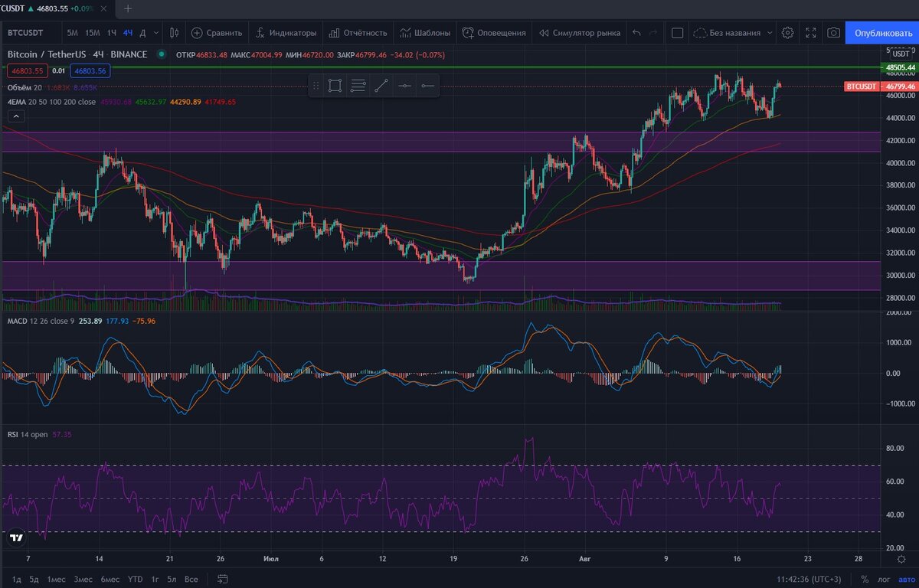Collapse the indicator legend chevron button
The width and height of the screenshot is (919, 588).
tap(15, 116)
